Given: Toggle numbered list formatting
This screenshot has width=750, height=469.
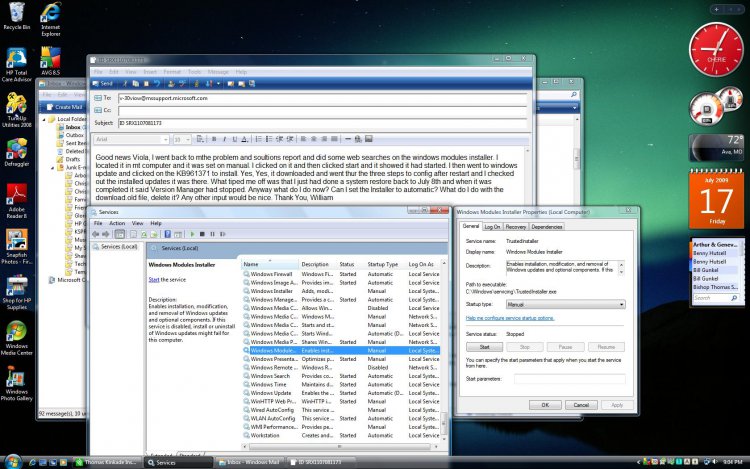Looking at the screenshot, I should coord(258,139).
